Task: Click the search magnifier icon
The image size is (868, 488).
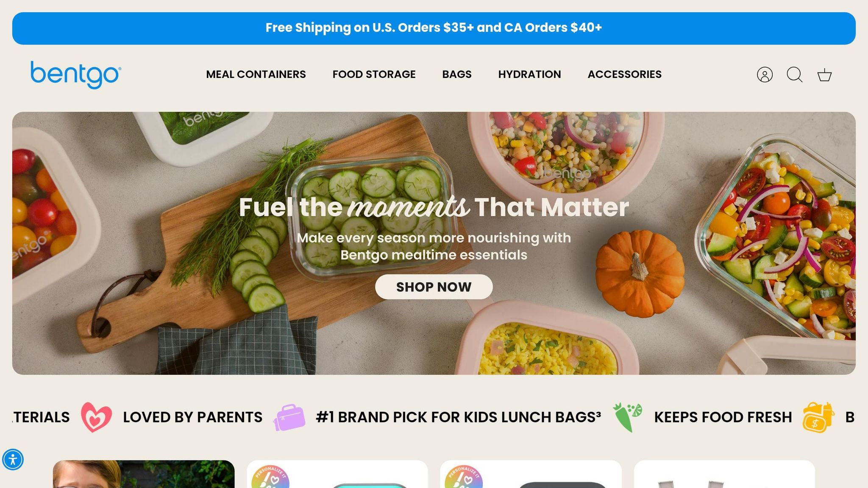Action: [x=794, y=75]
